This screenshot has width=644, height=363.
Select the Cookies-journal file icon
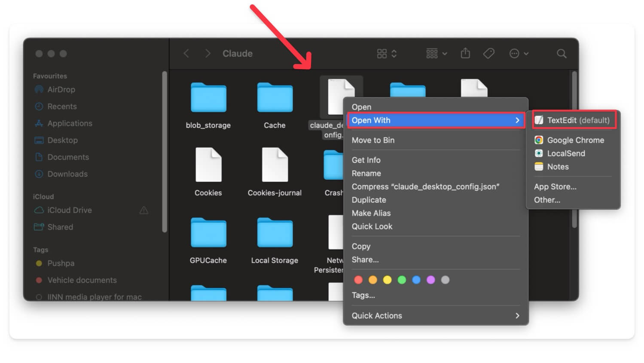[x=275, y=165]
